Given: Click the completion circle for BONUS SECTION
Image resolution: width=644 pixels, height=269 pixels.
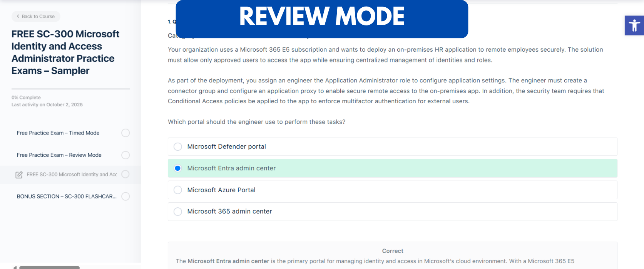Looking at the screenshot, I should pos(125,196).
